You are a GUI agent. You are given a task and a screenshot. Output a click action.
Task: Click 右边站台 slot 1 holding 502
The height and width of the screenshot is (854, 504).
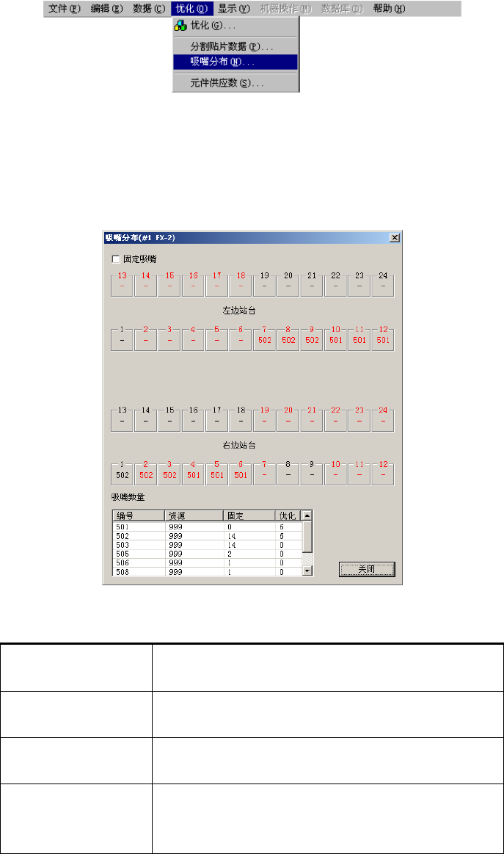pos(122,474)
